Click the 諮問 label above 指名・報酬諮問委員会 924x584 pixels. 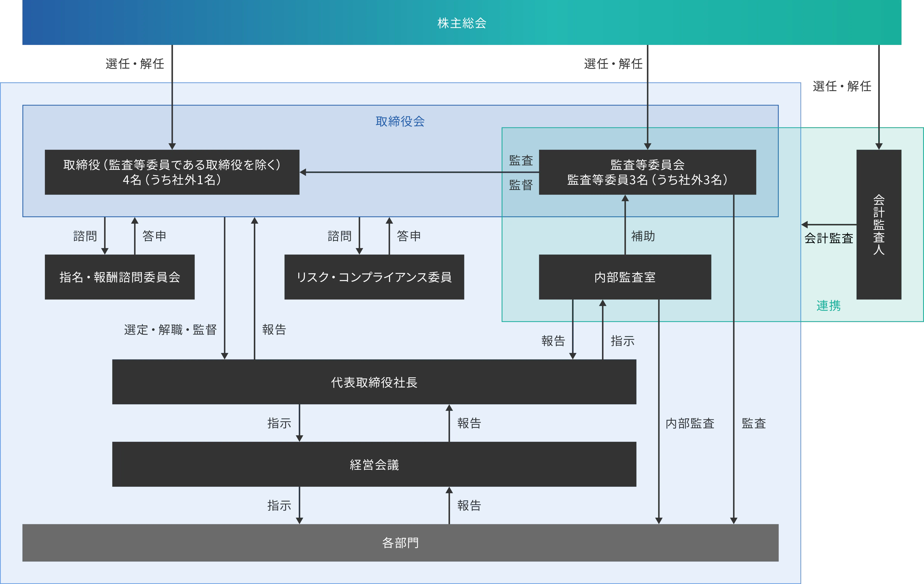click(x=85, y=236)
